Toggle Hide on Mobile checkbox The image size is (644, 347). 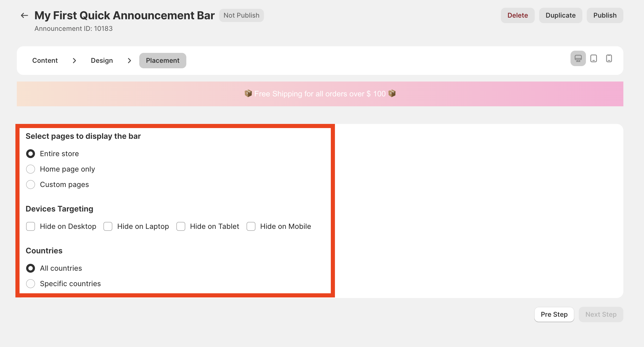(251, 226)
